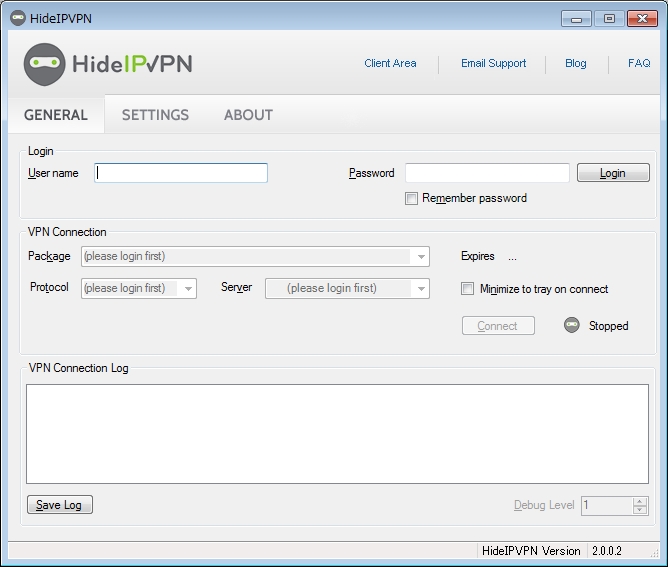Open the FAQ link
668x567 pixels.
(639, 63)
